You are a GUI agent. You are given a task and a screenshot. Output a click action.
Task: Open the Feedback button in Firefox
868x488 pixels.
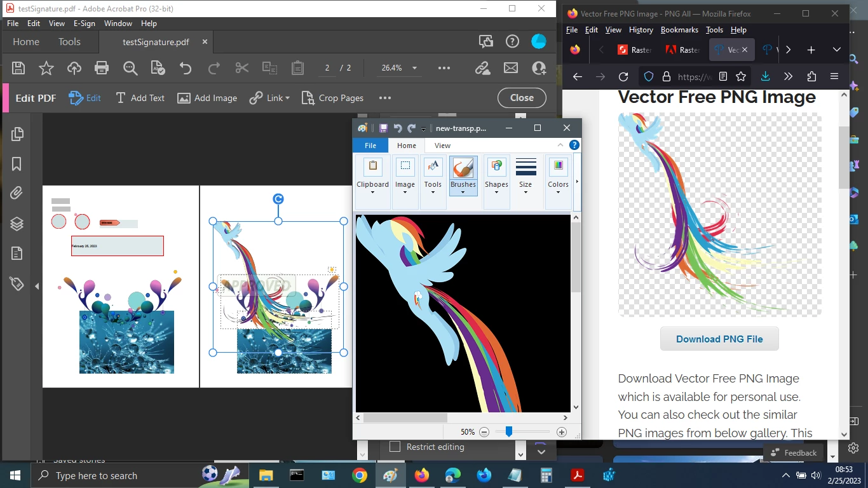click(794, 452)
